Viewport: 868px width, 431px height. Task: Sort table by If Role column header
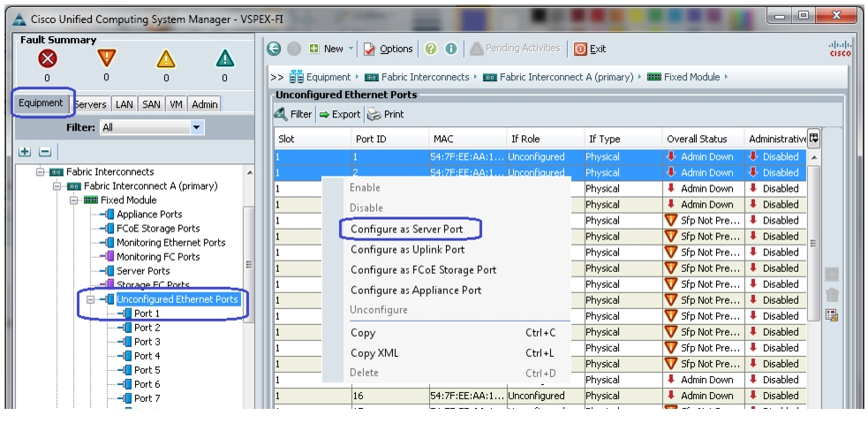tap(546, 139)
